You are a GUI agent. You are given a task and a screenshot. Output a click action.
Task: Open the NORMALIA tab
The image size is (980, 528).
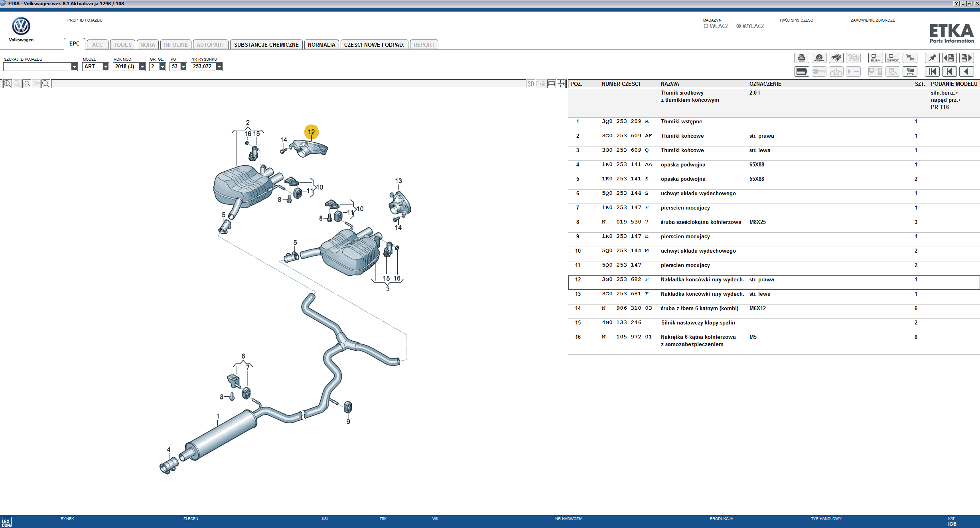pos(321,45)
